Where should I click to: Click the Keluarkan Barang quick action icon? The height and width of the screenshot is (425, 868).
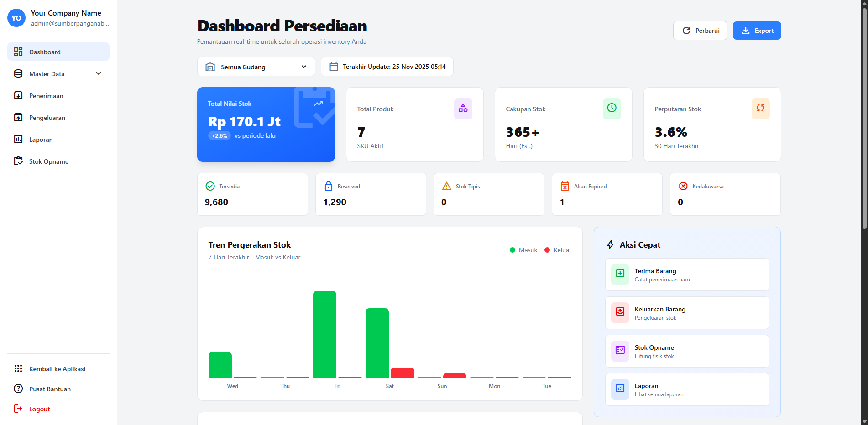[x=620, y=312]
